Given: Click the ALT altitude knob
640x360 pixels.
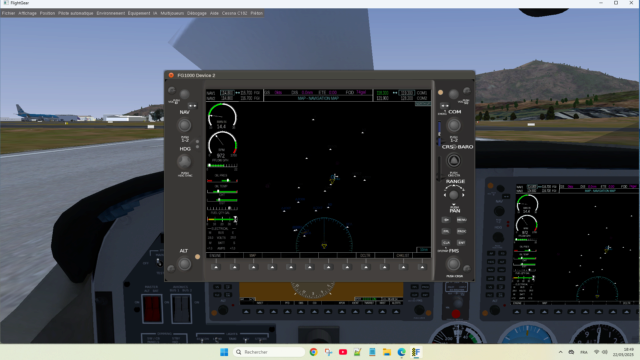Looking at the screenshot, I should pos(184,264).
